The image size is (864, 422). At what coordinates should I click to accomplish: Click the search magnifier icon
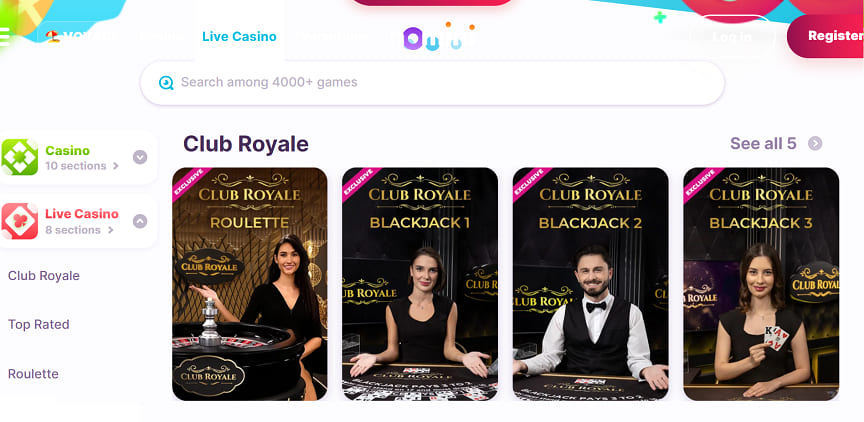coord(166,83)
